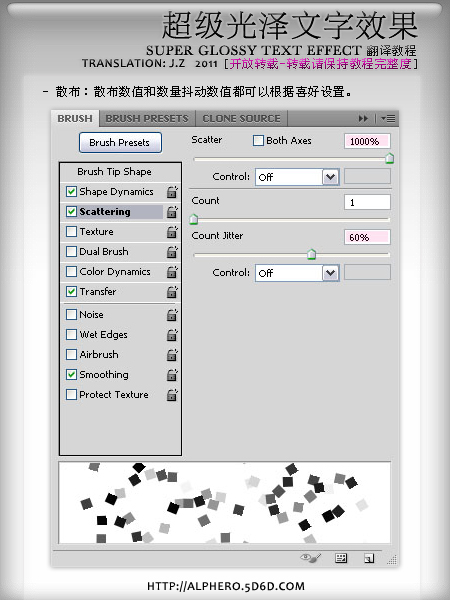Image resolution: width=450 pixels, height=600 pixels.
Task: Open the Preset Manager icon
Action: coord(341,558)
